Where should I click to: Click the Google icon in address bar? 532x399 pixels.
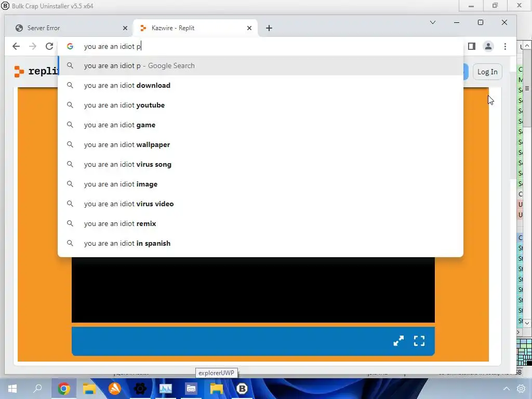click(70, 46)
